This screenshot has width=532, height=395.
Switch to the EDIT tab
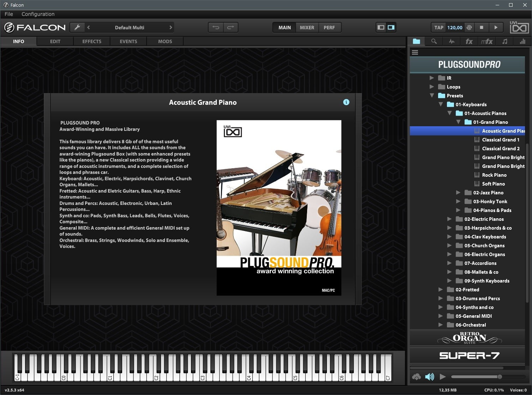55,41
